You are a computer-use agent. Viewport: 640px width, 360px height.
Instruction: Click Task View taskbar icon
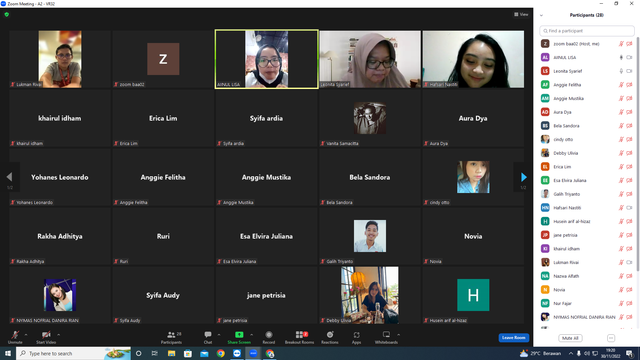pos(155,353)
